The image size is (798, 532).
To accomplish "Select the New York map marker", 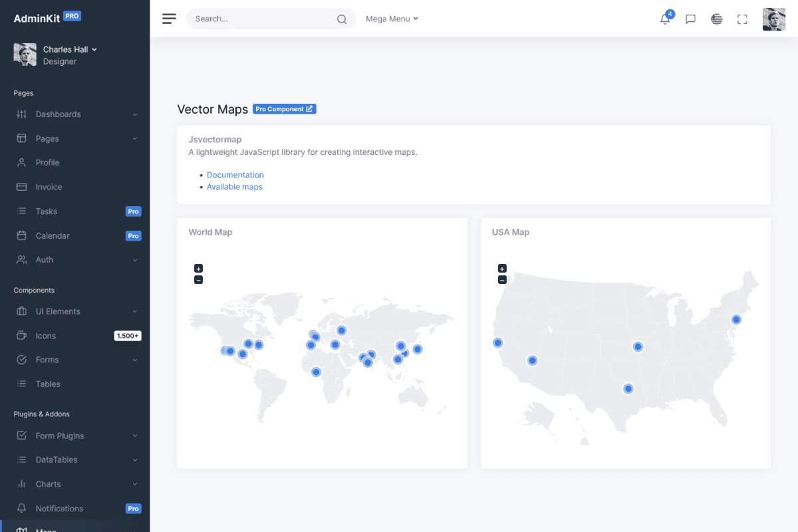I will pos(736,319).
